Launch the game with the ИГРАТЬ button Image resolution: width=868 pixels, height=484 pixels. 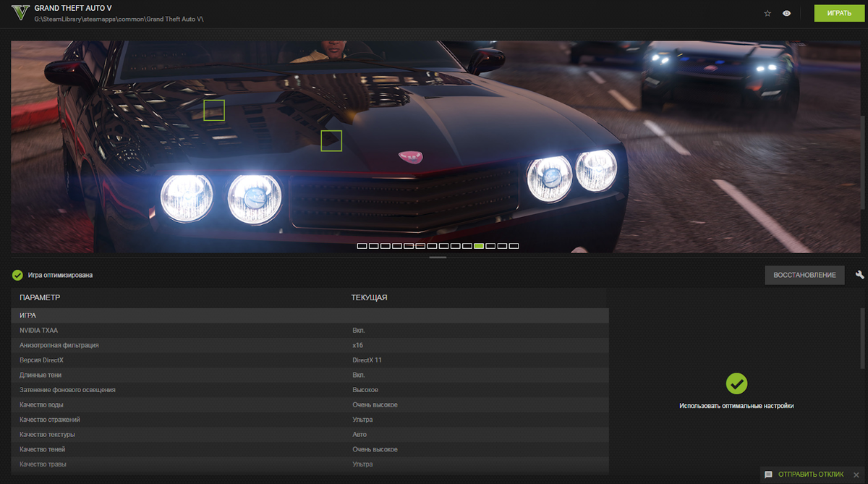[838, 13]
